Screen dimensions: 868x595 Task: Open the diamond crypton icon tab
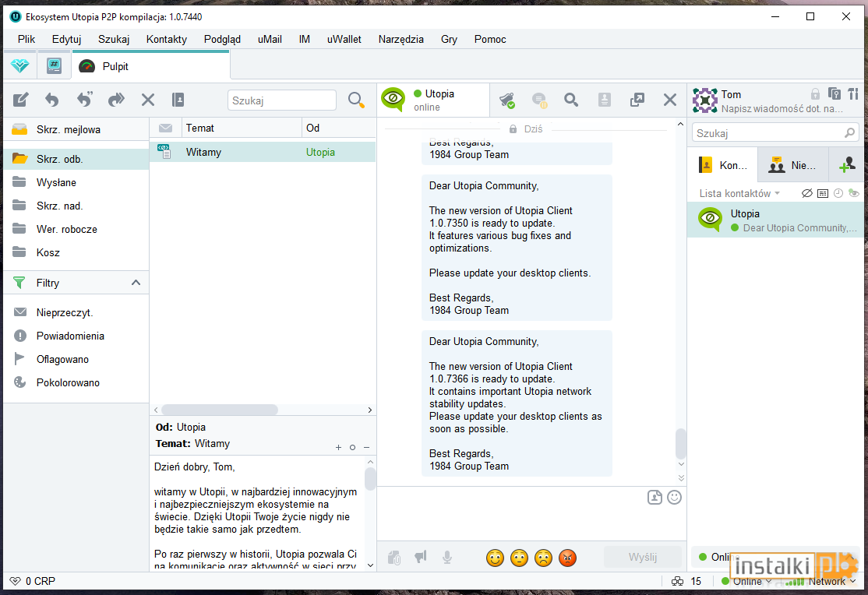pos(20,66)
